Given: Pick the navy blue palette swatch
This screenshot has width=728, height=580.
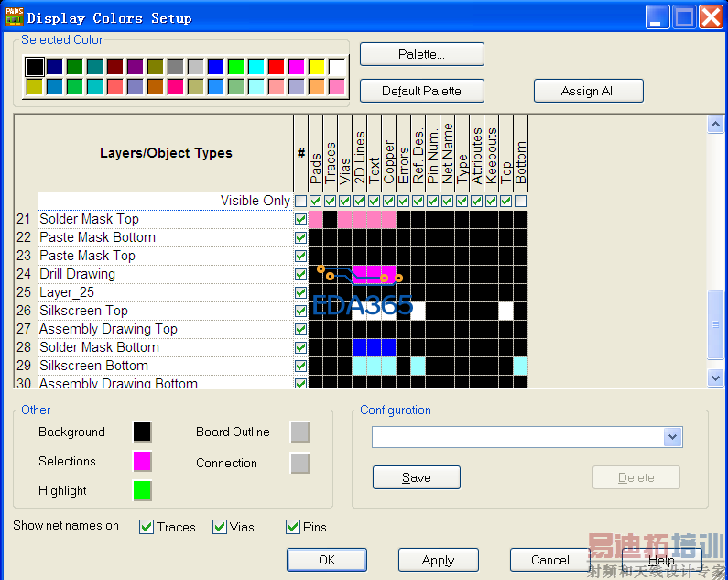Looking at the screenshot, I should (55, 67).
